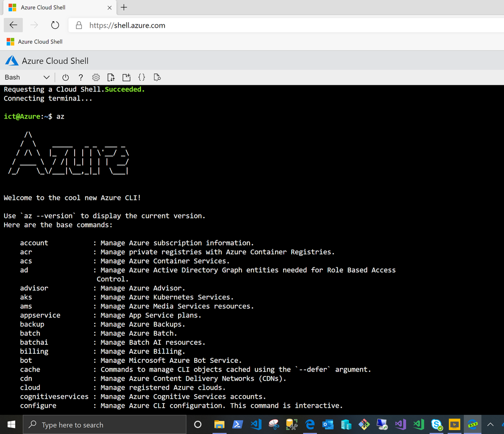
Task: Open blue Visual Studio Code from taskbar
Action: [256, 425]
